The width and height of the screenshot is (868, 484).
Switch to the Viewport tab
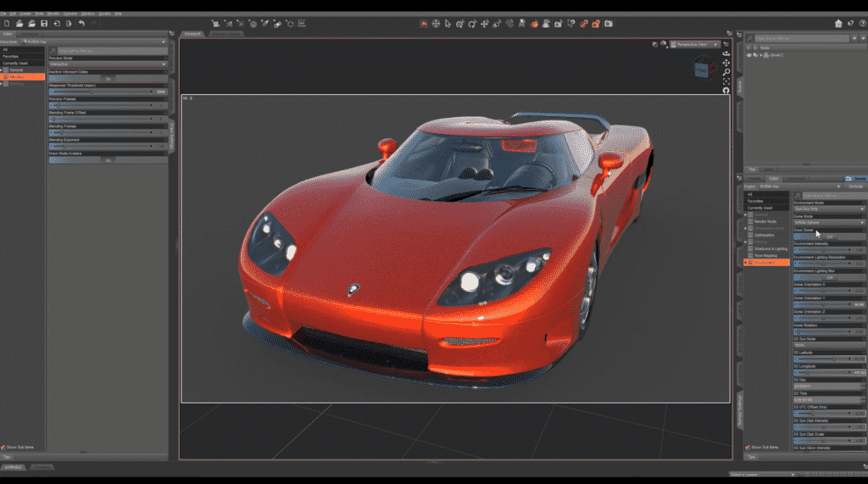[192, 34]
